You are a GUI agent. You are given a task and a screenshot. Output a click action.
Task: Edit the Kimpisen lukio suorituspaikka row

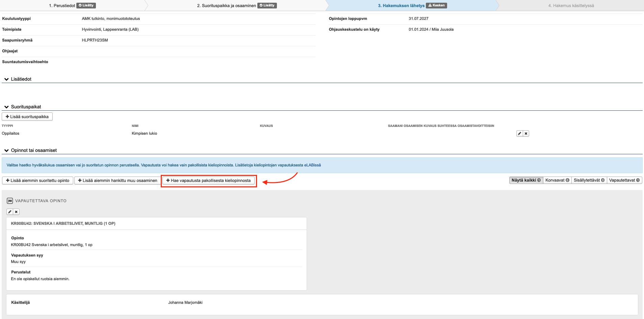(x=519, y=134)
